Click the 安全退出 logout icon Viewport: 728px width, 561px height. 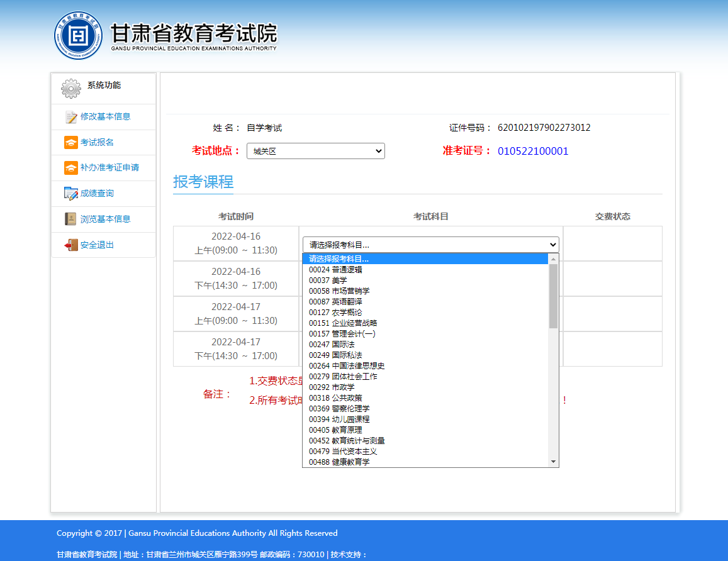coord(71,244)
